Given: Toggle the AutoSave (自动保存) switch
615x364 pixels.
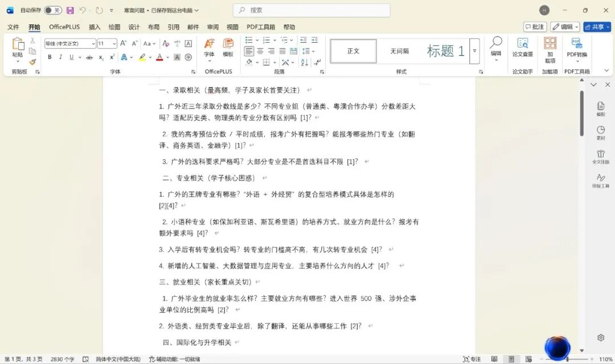Looking at the screenshot, I should (52, 10).
